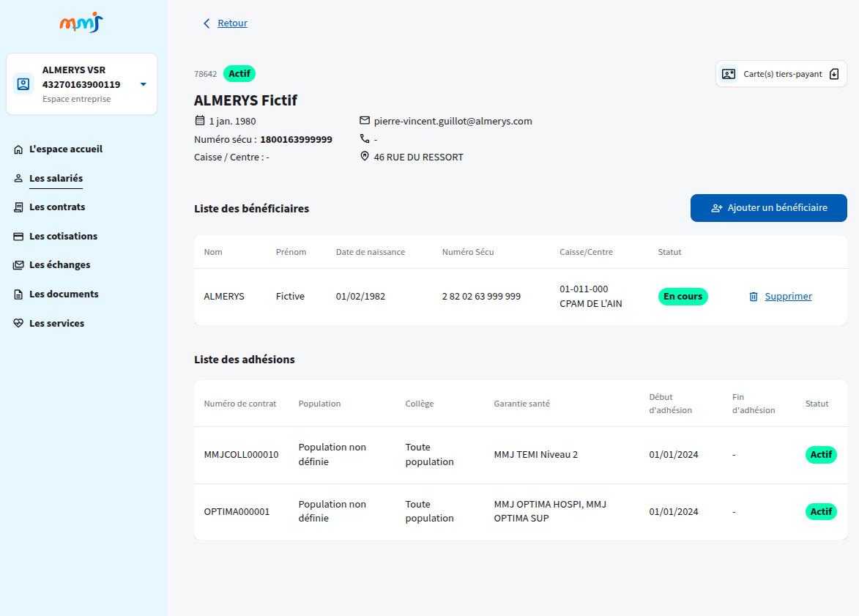Screen dimensions: 859x616
Task: Go to Les contrats
Action: (x=57, y=207)
